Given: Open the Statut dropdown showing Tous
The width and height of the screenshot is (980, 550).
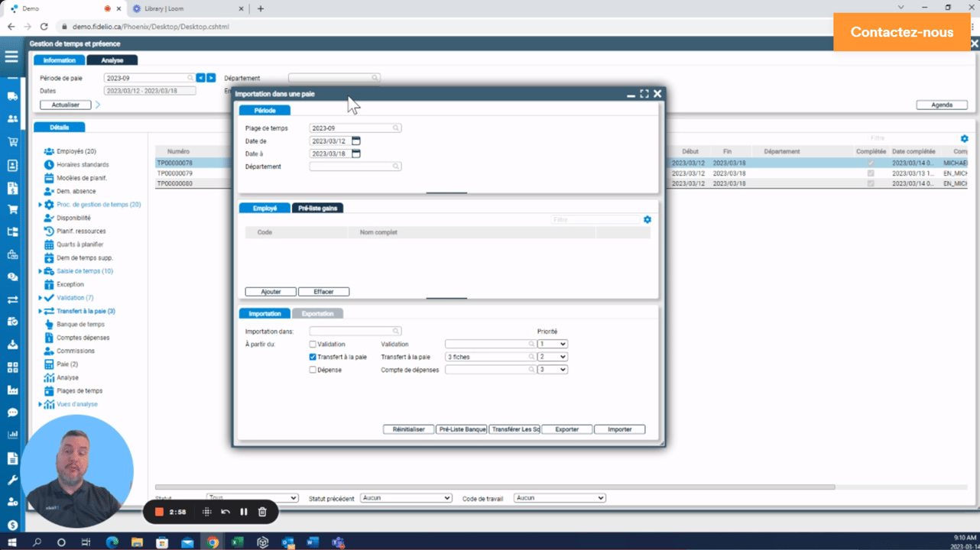Looking at the screenshot, I should 252,498.
